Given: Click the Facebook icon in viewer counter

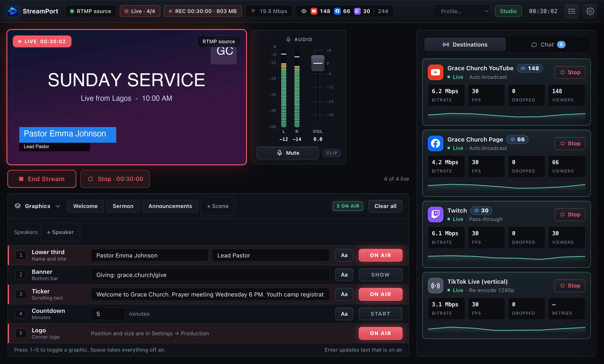Looking at the screenshot, I should coord(337,11).
